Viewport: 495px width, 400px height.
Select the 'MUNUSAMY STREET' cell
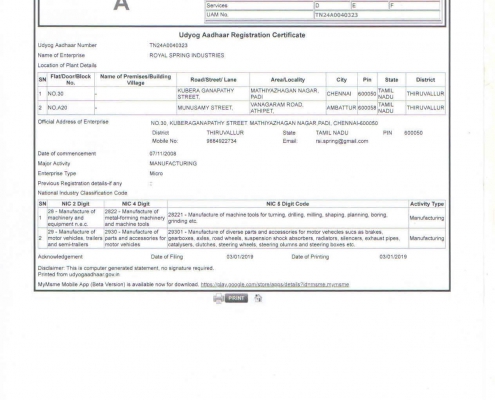(x=213, y=108)
